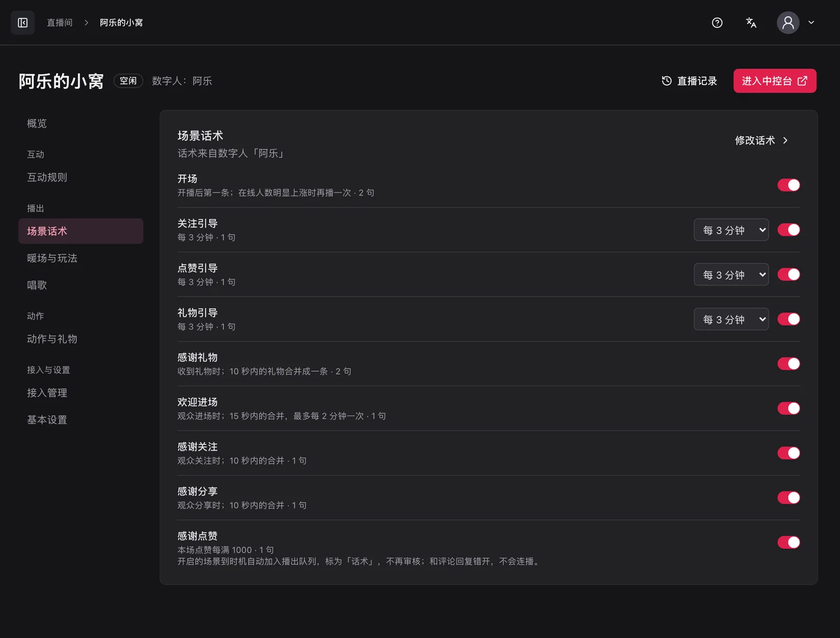The width and height of the screenshot is (840, 638).
Task: Select 场景话术 in the sidebar
Action: (81, 231)
